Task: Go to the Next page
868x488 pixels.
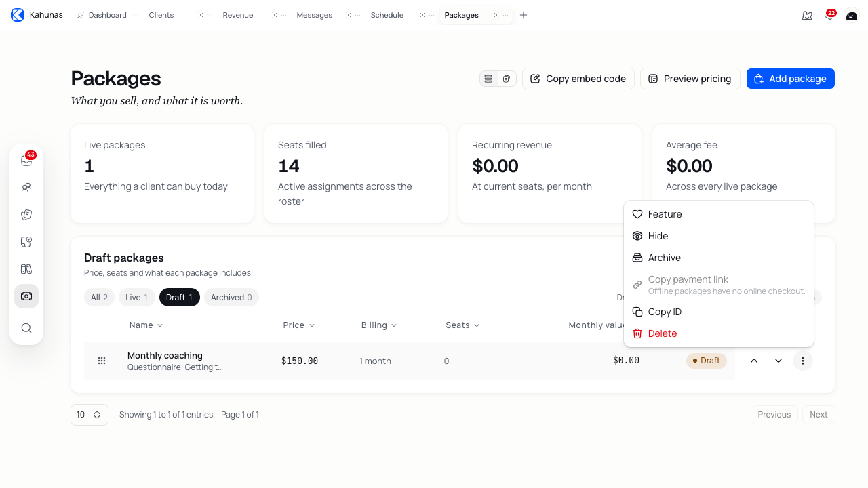Action: pos(818,415)
